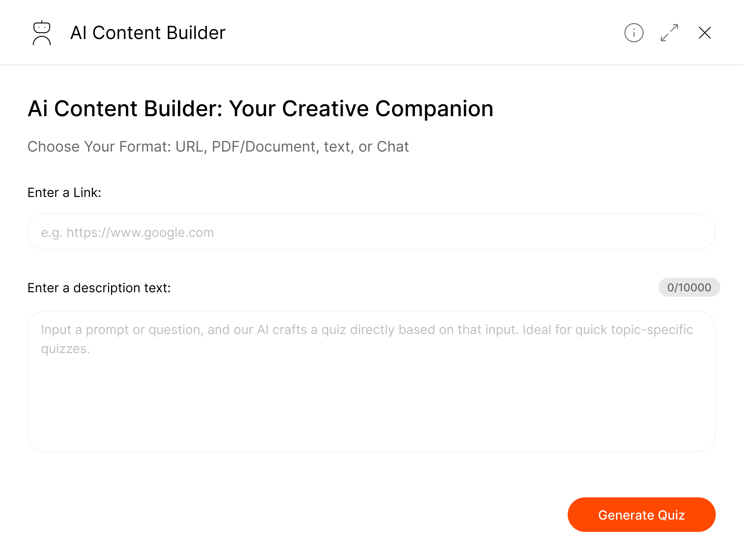
Task: Open the info icon for help
Action: [x=633, y=33]
